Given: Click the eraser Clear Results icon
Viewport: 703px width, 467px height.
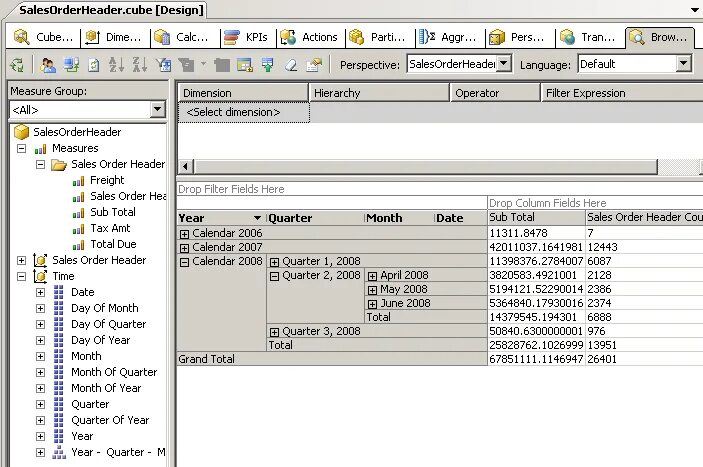Looking at the screenshot, I should (291, 65).
